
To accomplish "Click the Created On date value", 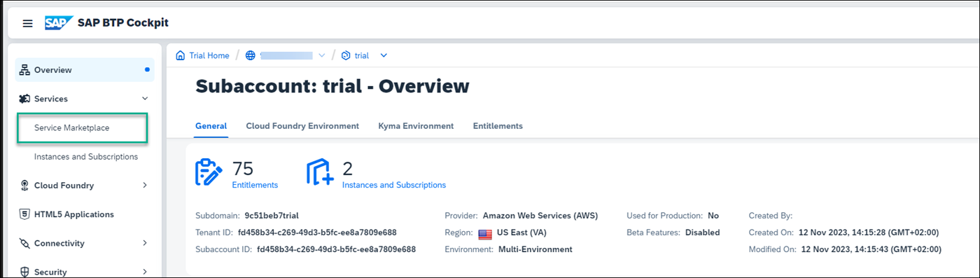I will (869, 232).
